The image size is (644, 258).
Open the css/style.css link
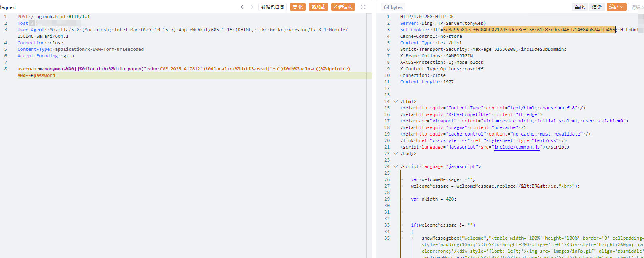(450, 140)
